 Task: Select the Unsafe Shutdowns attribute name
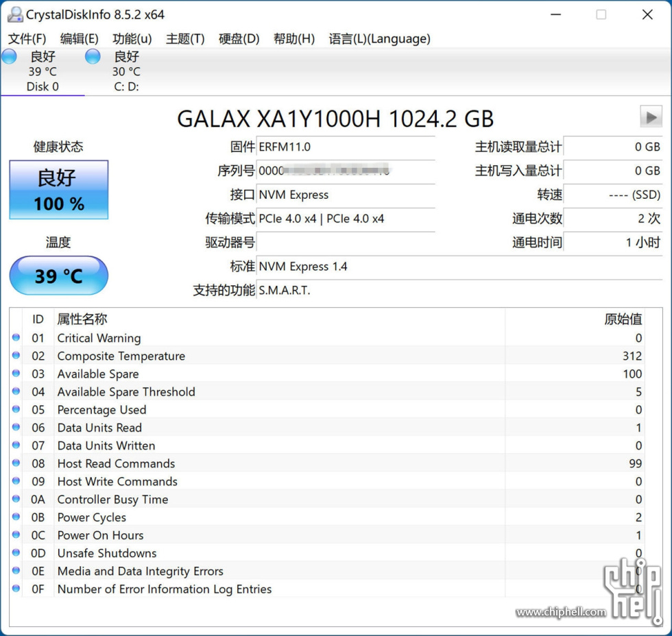point(107,553)
